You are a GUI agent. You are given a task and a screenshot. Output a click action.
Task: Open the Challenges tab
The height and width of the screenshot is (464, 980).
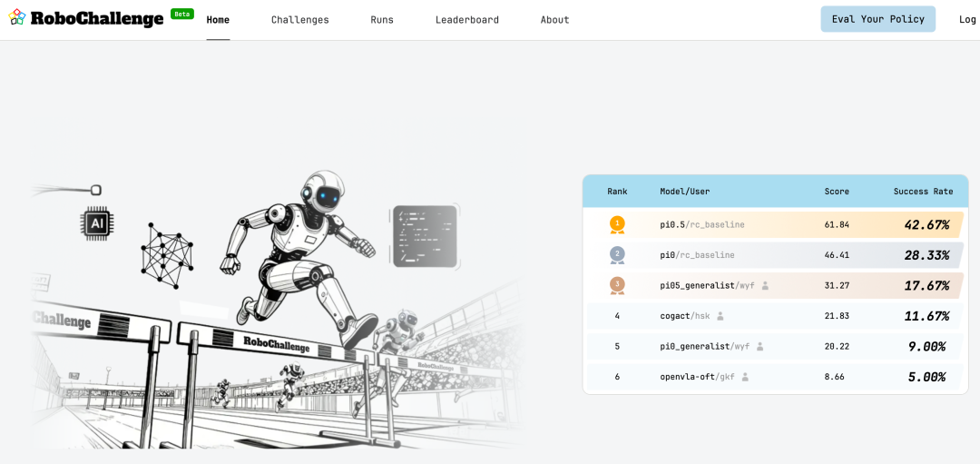pos(299,20)
